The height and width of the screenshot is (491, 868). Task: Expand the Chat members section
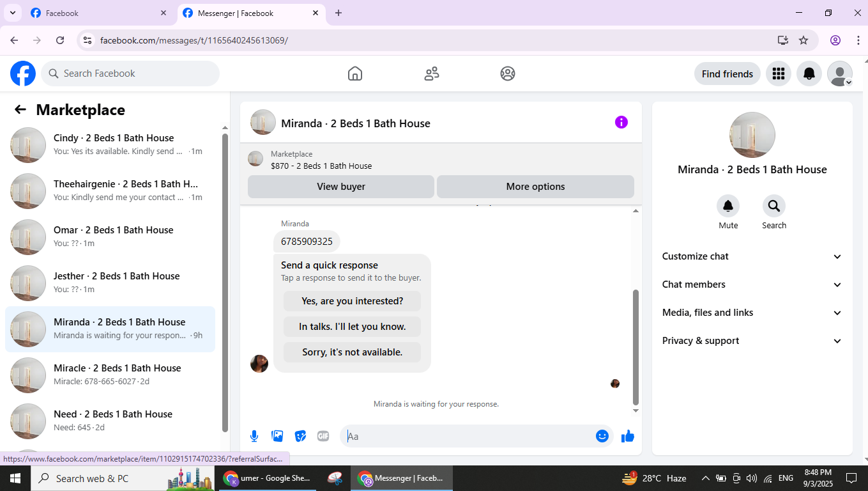click(752, 284)
